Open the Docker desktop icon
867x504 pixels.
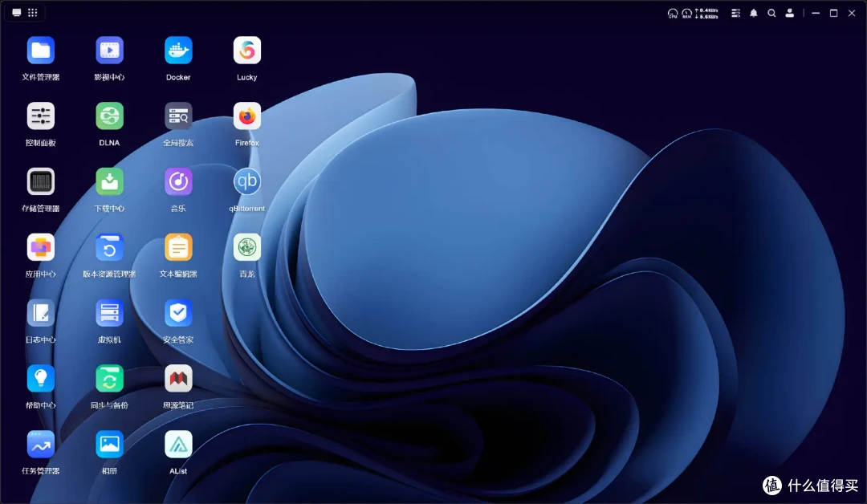[178, 51]
